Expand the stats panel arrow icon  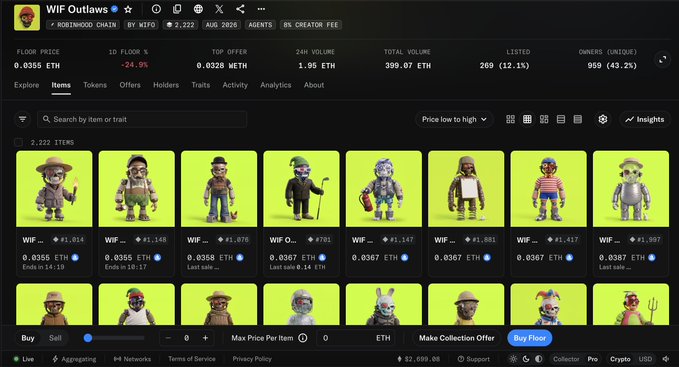click(663, 60)
